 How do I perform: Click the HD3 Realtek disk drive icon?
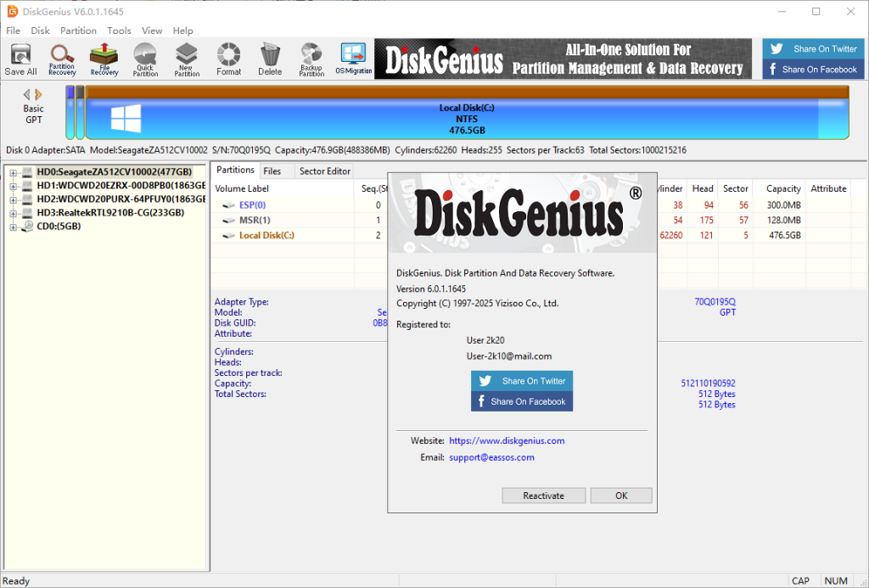point(27,213)
